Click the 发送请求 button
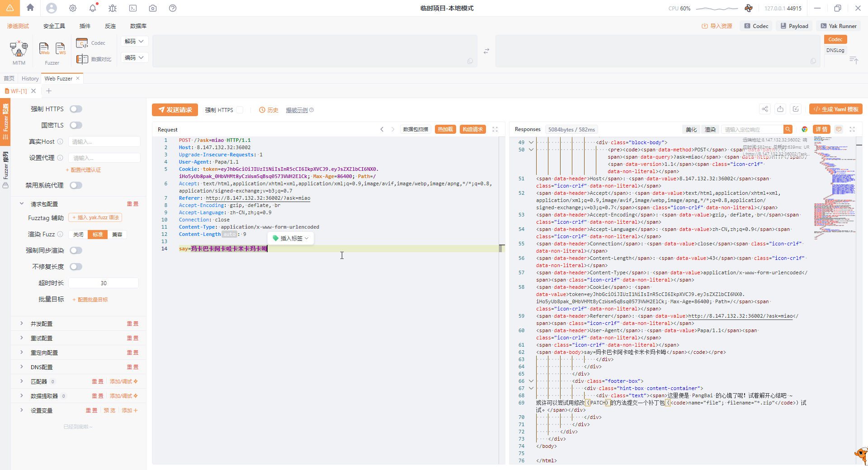Screen dimensions: 868x470 click(175, 110)
